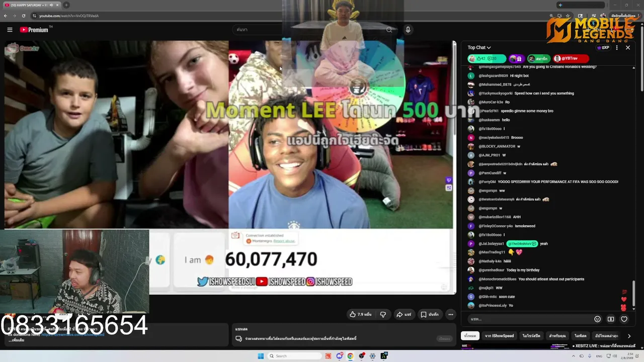Screen dimensions: 644x362
Task: Select the ไลฟ์สด filter chip
Action: pos(581,336)
